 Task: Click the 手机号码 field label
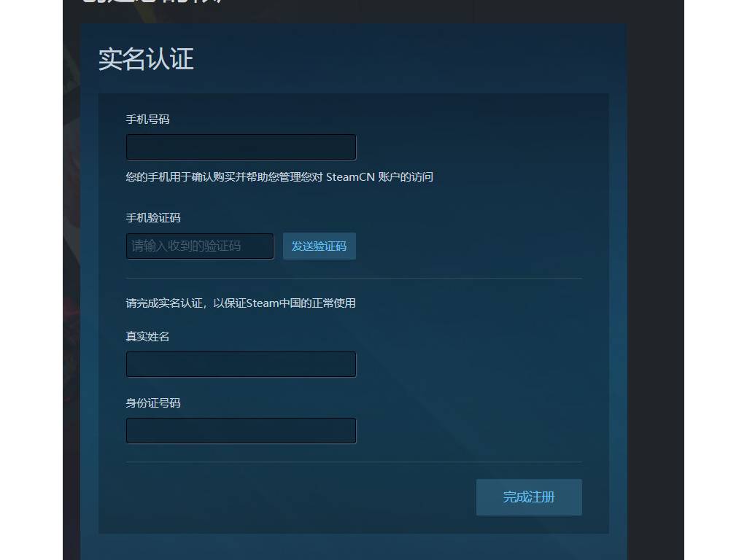pyautogui.click(x=147, y=120)
